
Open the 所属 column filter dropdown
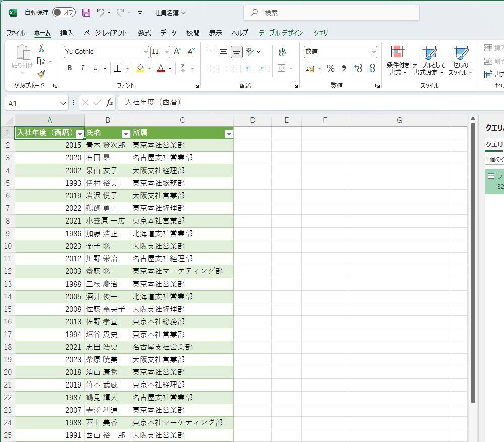[229, 134]
